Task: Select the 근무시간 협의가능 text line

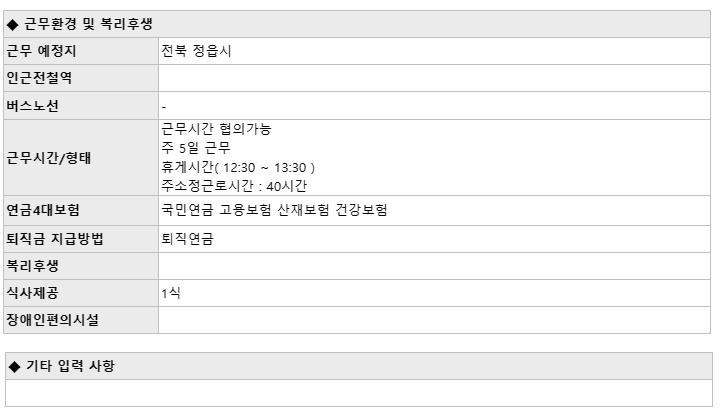Action: [x=216, y=129]
